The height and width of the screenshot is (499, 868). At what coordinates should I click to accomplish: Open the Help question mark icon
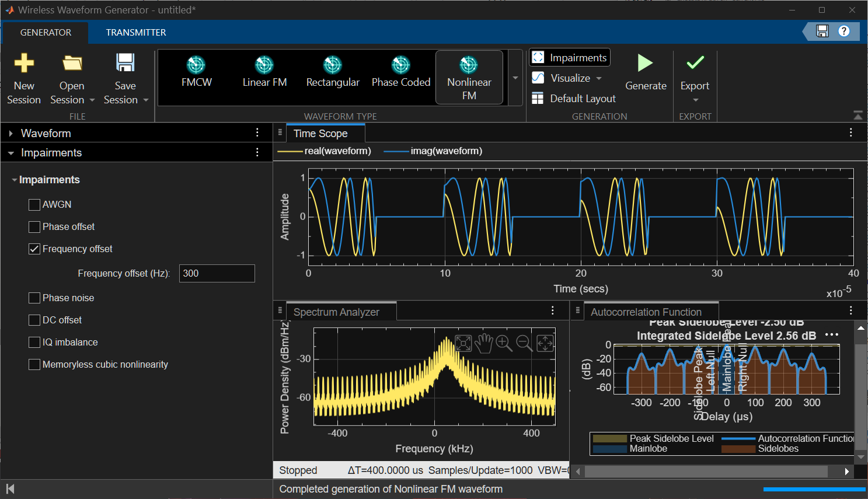tap(843, 32)
